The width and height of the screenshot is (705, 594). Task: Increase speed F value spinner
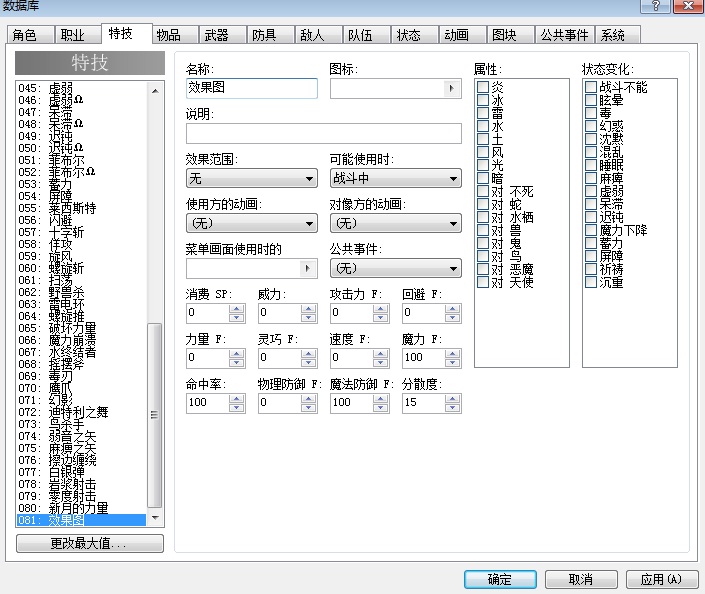click(380, 354)
